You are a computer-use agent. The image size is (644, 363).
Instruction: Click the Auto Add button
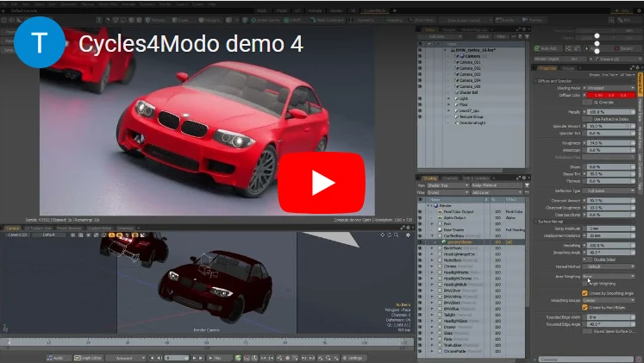tap(547, 48)
